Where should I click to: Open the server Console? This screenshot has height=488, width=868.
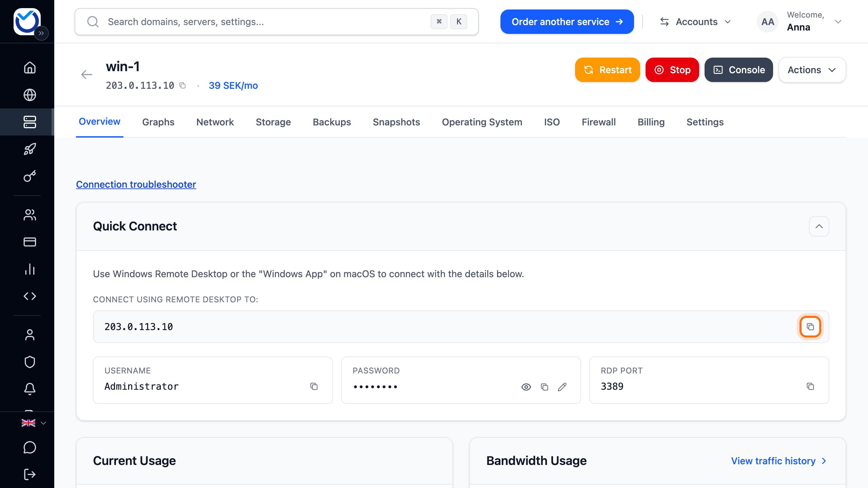[738, 70]
